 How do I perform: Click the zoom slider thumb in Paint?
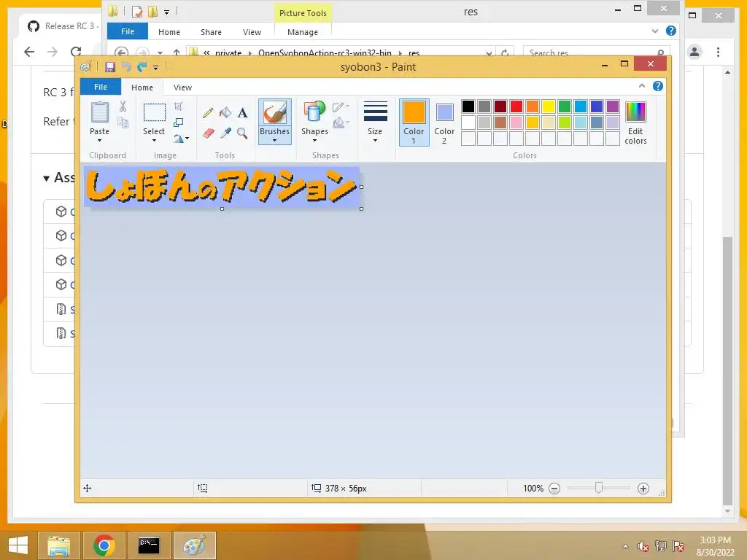click(x=599, y=488)
